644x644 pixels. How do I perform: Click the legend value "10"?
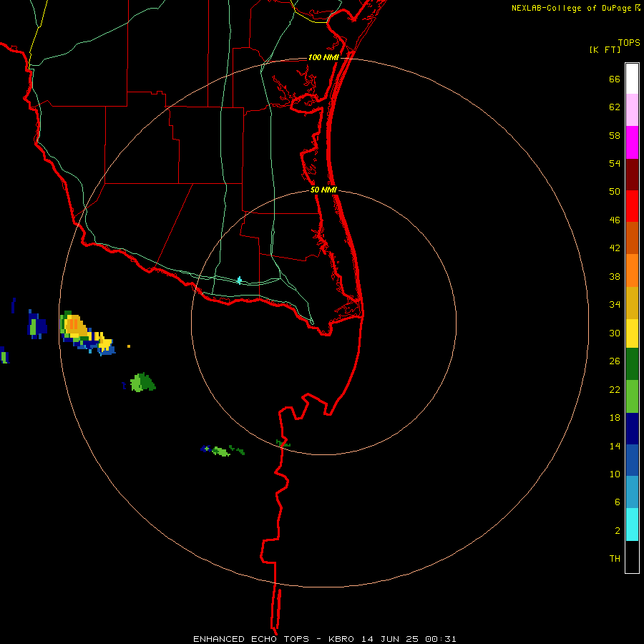click(615, 474)
